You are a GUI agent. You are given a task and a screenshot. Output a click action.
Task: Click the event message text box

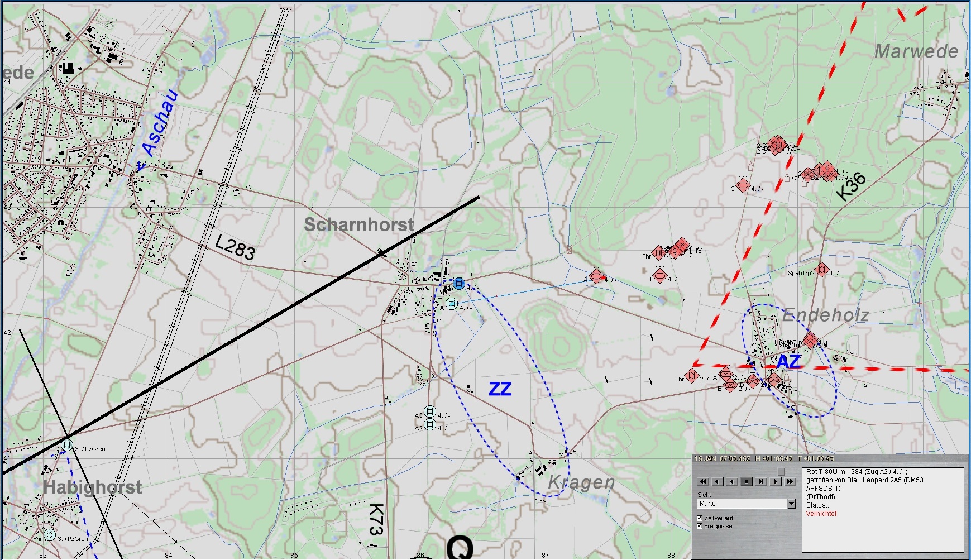[x=882, y=509]
